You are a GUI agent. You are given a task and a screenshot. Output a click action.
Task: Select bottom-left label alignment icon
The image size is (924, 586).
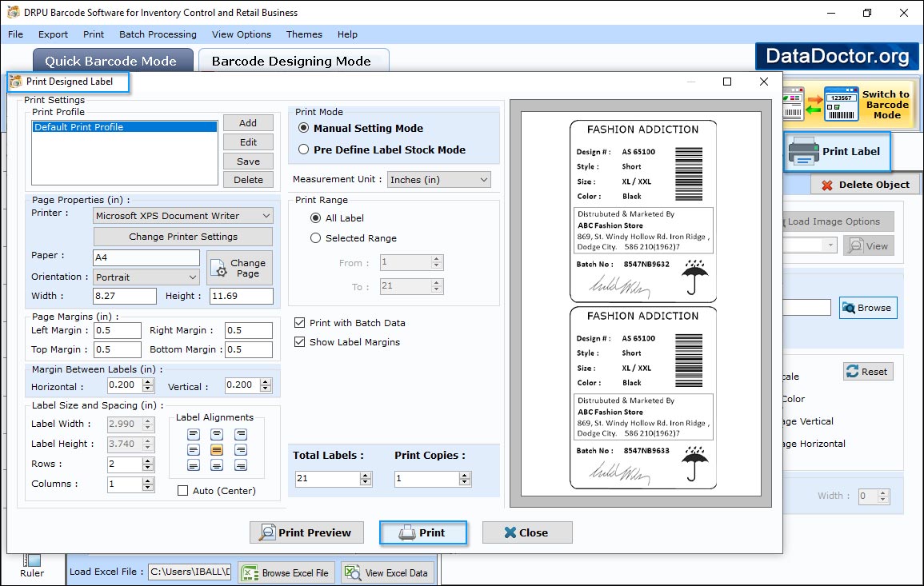pyautogui.click(x=194, y=465)
